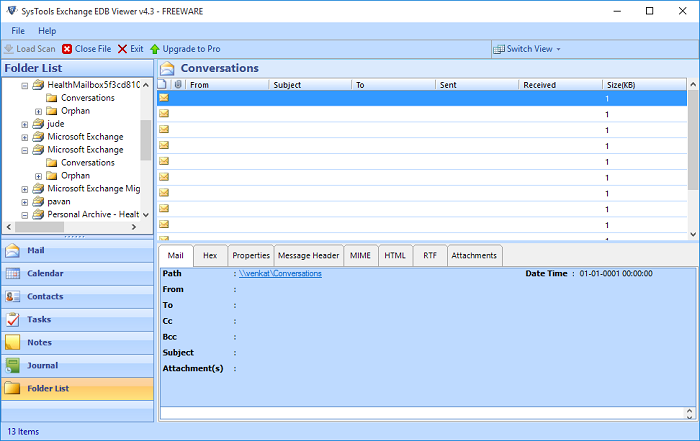The image size is (700, 441).
Task: Expand the Microsoft Exchange Mig node
Action: click(x=25, y=189)
